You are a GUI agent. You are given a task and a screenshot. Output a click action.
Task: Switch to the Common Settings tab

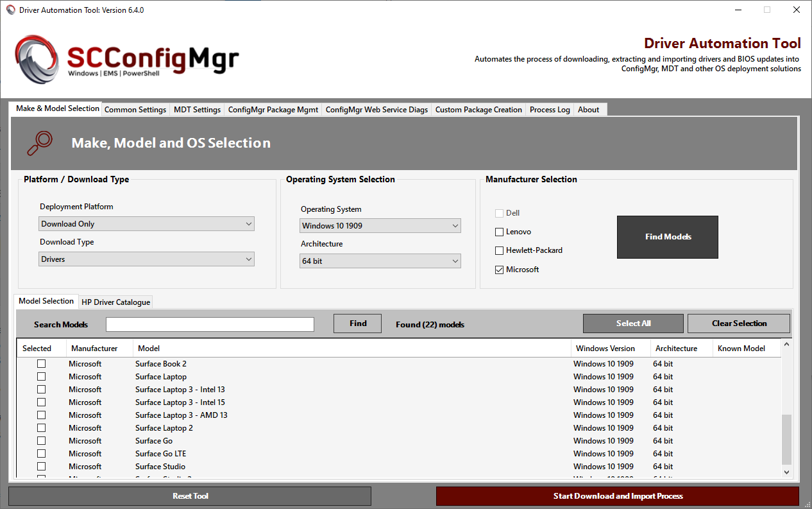tap(135, 109)
